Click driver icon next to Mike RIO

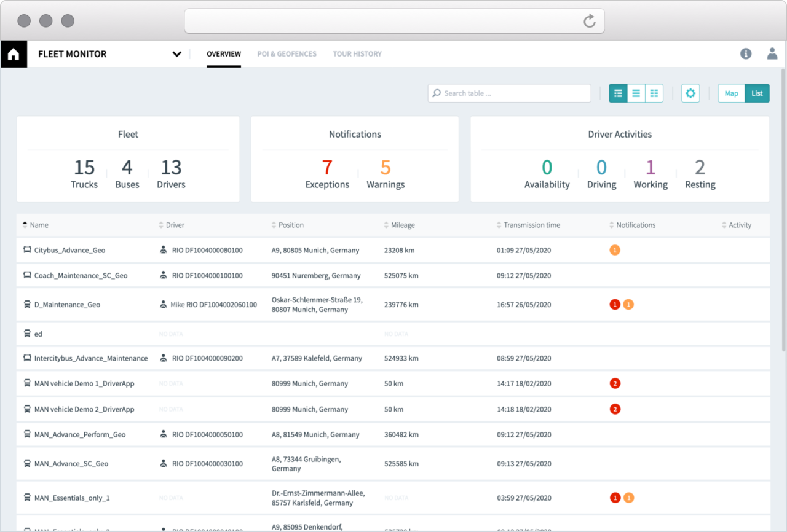164,304
